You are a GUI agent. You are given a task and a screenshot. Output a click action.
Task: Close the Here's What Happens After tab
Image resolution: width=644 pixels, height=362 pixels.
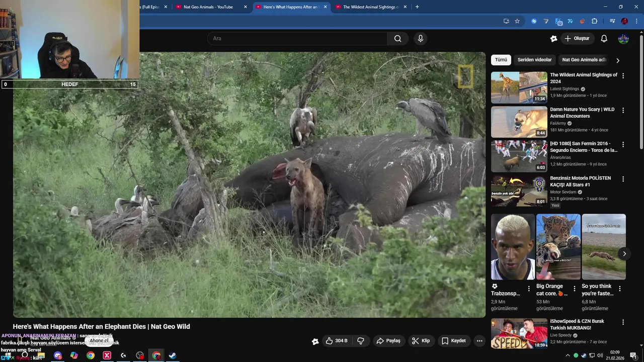pos(326,7)
